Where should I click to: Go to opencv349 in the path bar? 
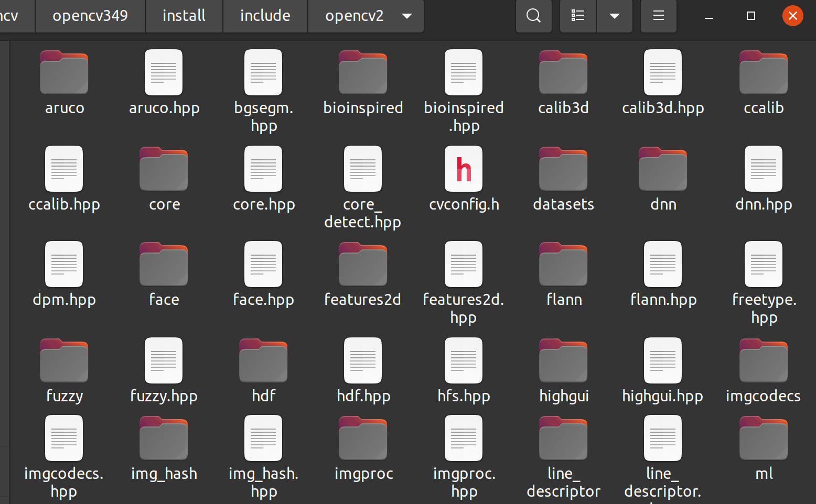pyautogui.click(x=90, y=16)
